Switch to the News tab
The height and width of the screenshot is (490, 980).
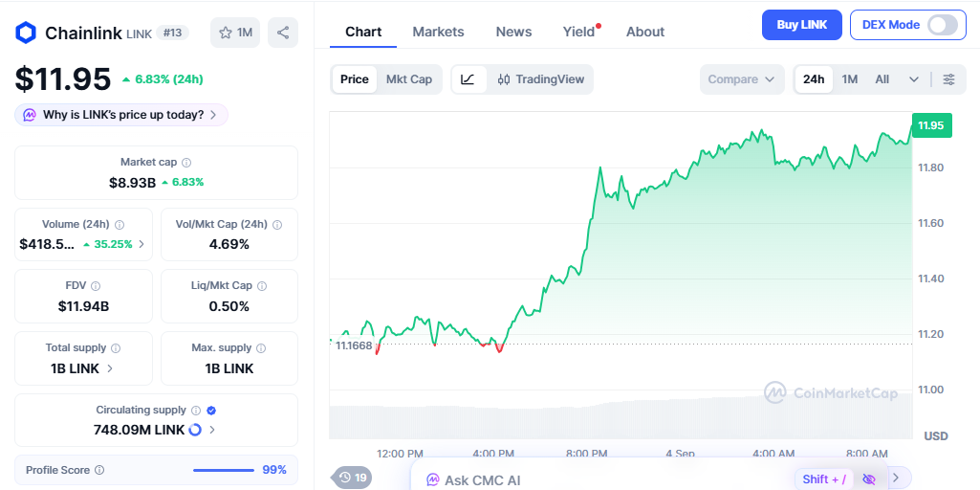(x=513, y=32)
